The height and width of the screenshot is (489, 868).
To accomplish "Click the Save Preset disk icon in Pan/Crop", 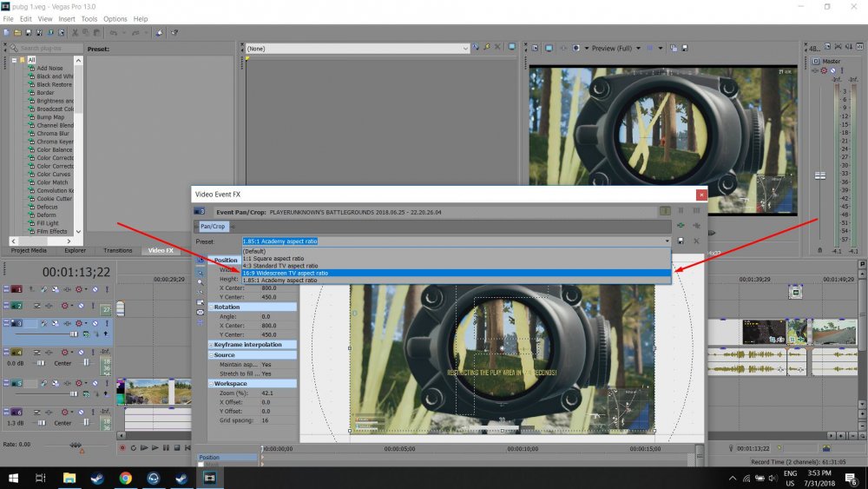I will (681, 241).
